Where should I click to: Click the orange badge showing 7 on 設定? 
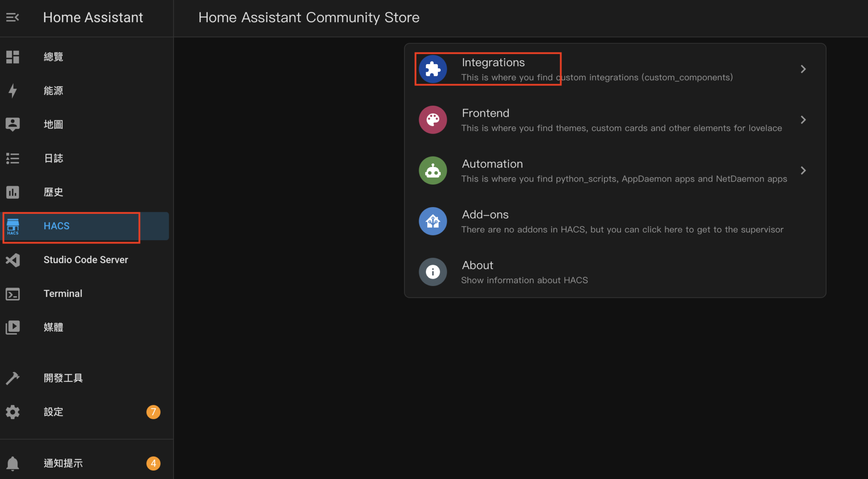(153, 412)
